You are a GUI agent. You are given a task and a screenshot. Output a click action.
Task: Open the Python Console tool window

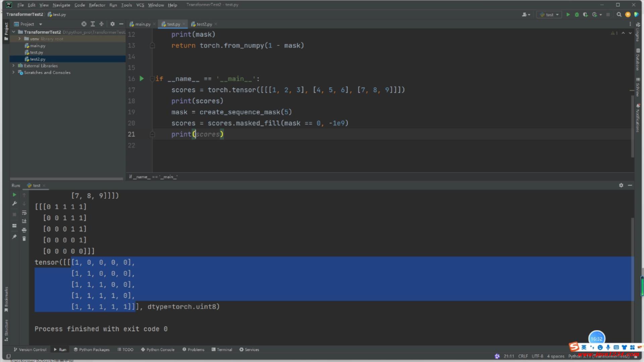click(158, 350)
